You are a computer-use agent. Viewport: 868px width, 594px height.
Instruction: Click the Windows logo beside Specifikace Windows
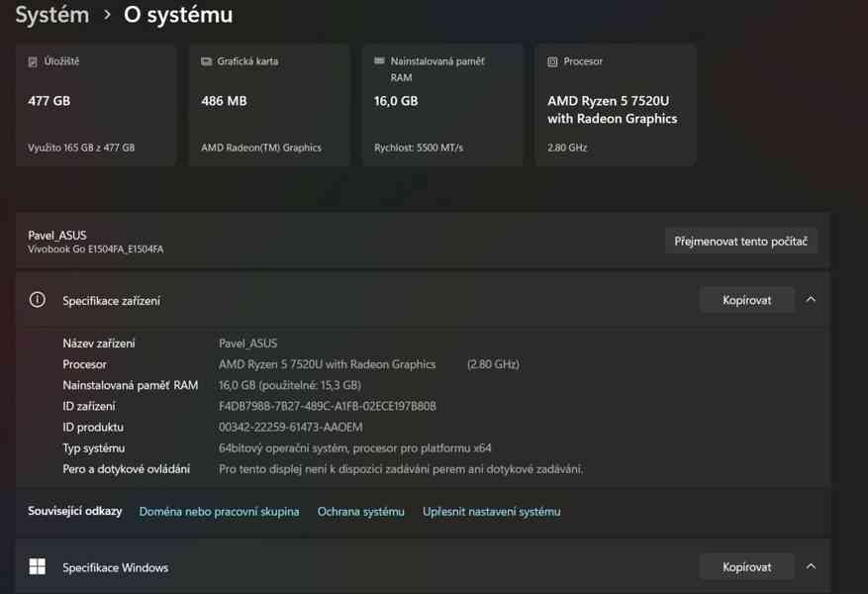[37, 566]
